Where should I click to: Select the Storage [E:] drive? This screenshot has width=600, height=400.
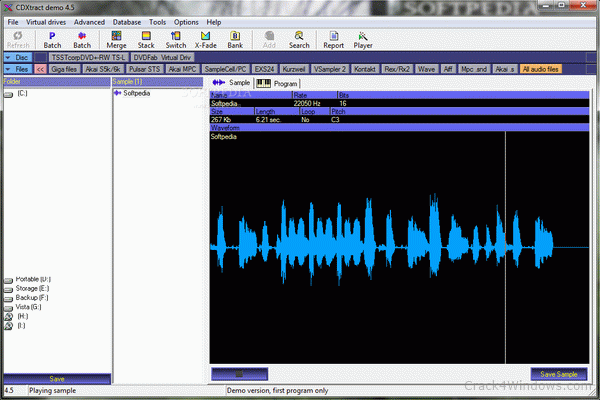[x=27, y=289]
